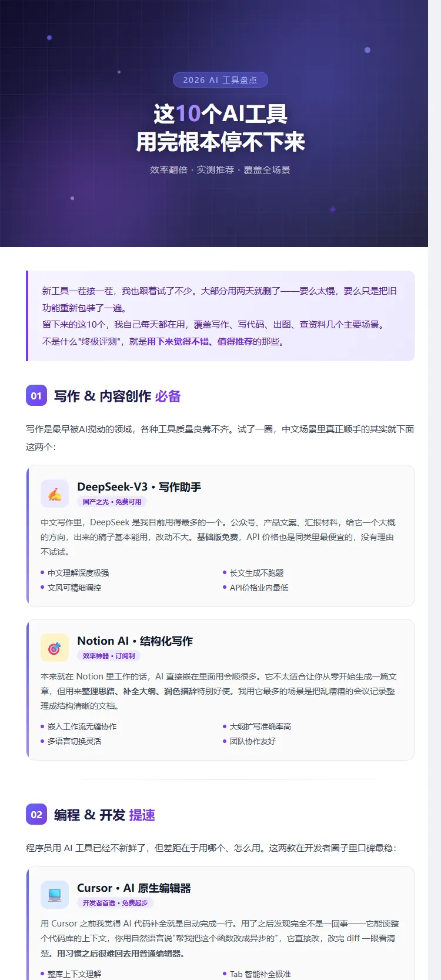Click the bullet "中文理解深度极强"
This screenshot has height=980, width=441.
pos(78,573)
